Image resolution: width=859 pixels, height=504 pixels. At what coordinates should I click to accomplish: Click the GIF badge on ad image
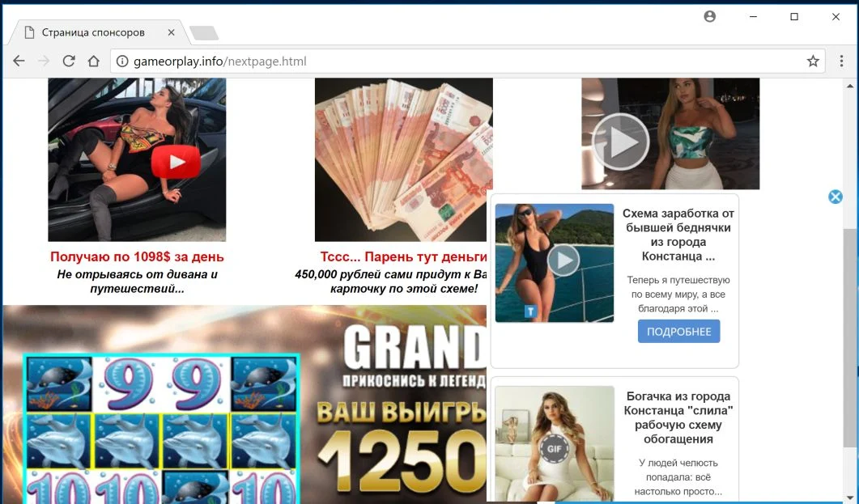(555, 449)
